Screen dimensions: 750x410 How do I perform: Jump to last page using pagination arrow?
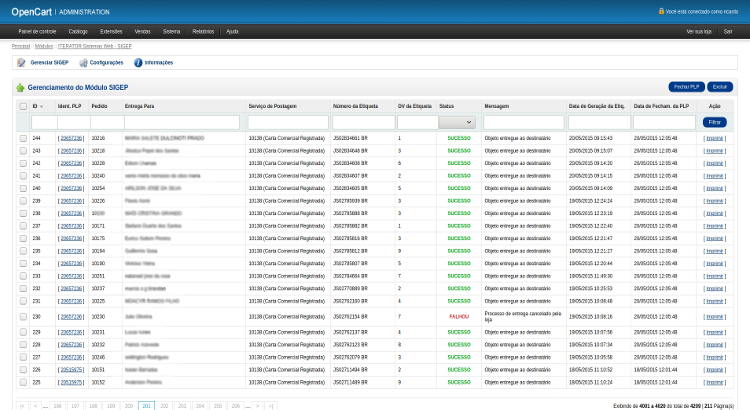(x=271, y=406)
